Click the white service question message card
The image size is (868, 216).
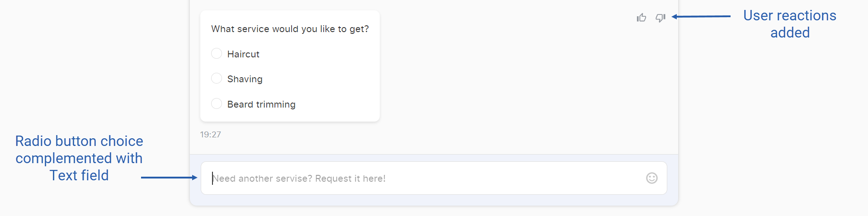(290, 66)
